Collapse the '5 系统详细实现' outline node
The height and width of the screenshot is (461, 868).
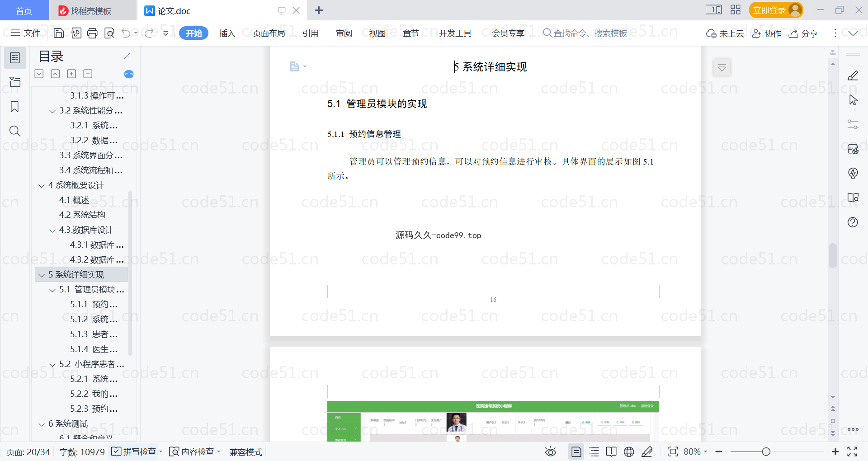click(x=42, y=275)
